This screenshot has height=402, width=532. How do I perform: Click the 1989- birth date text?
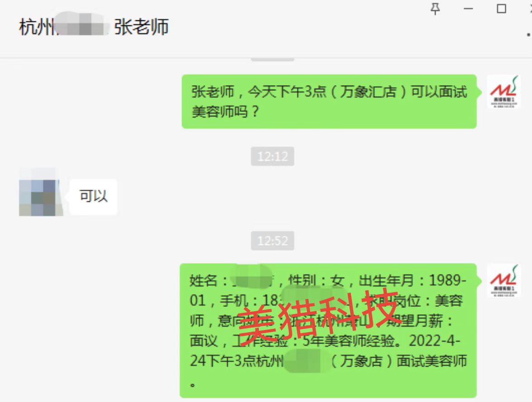coord(447,281)
